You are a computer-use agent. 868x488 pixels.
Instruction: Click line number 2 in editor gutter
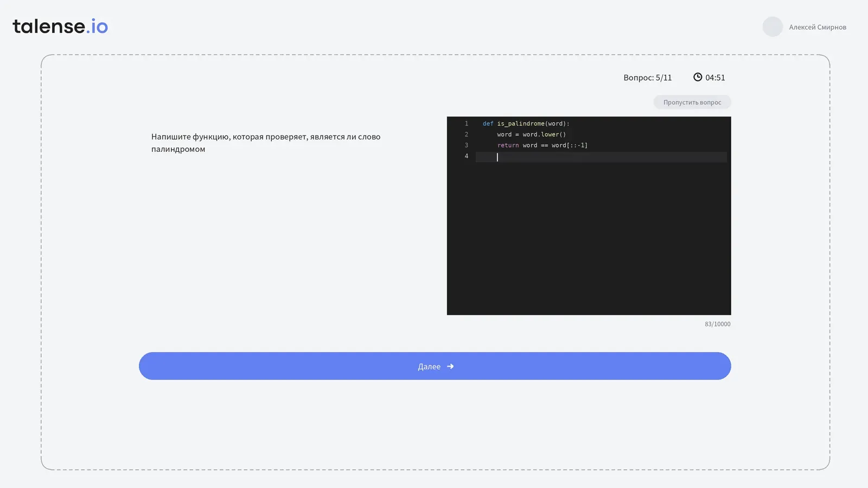click(x=466, y=134)
